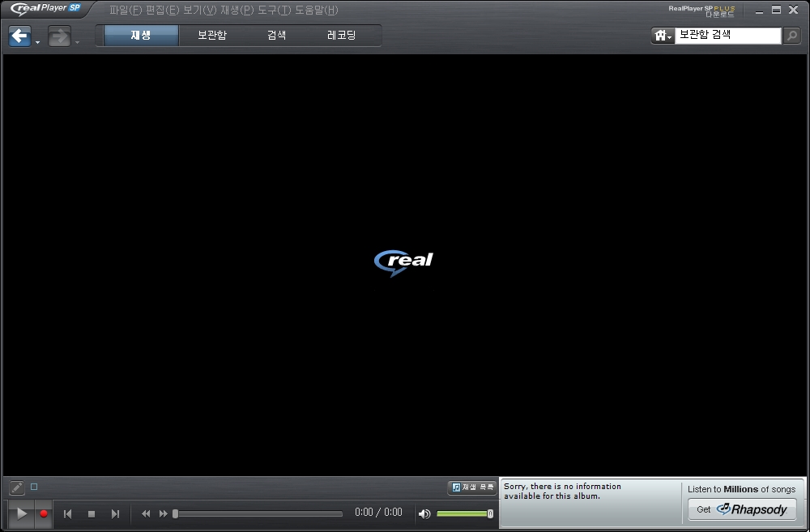Open the 편집(E) menu
This screenshot has height=532, width=810.
point(163,11)
